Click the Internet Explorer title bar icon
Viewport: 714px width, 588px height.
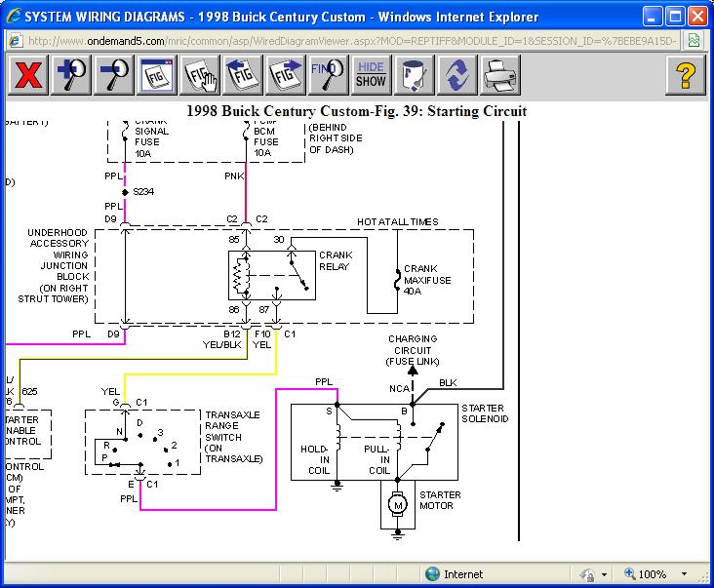coord(11,17)
